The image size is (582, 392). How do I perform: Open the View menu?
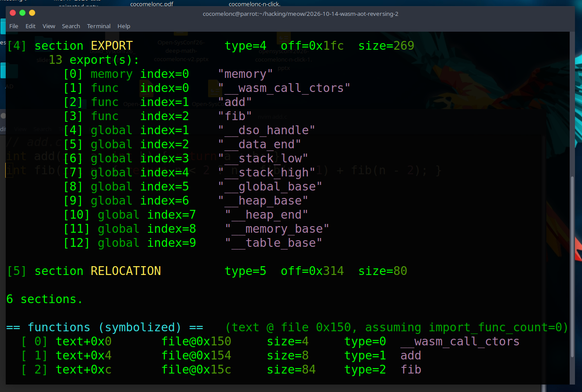tap(49, 26)
